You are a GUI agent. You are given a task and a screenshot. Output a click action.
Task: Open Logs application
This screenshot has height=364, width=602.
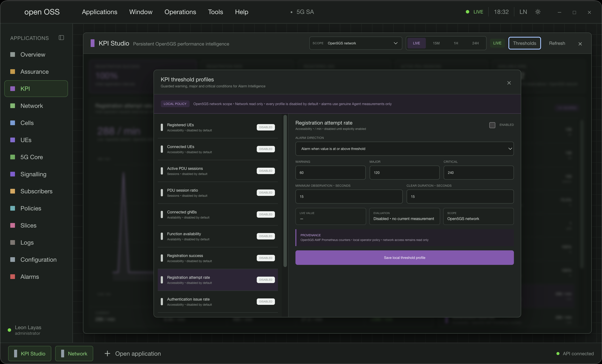[x=36, y=242]
